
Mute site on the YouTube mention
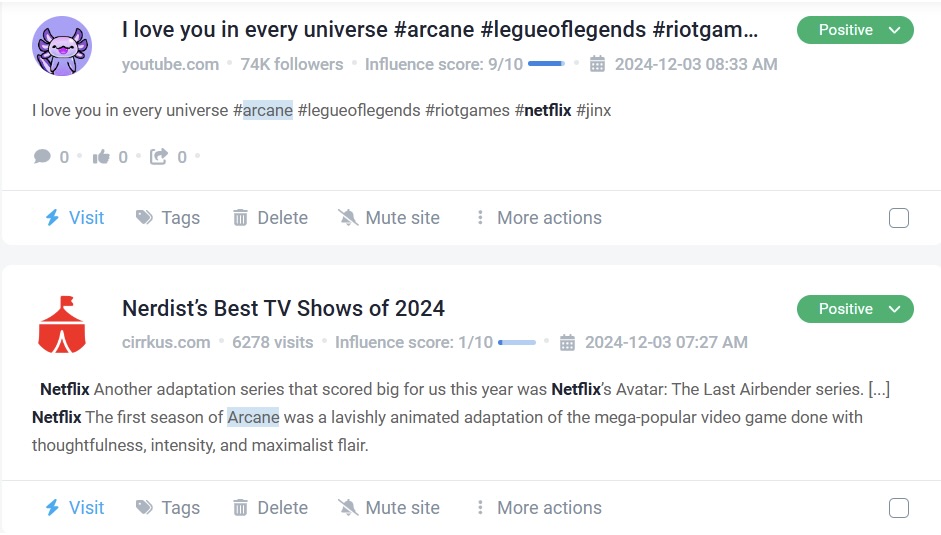click(403, 217)
